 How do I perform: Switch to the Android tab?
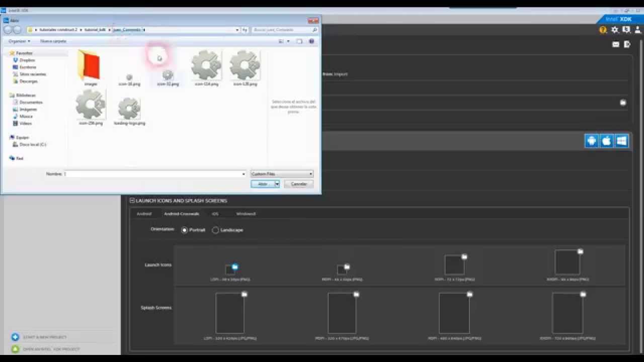click(144, 214)
